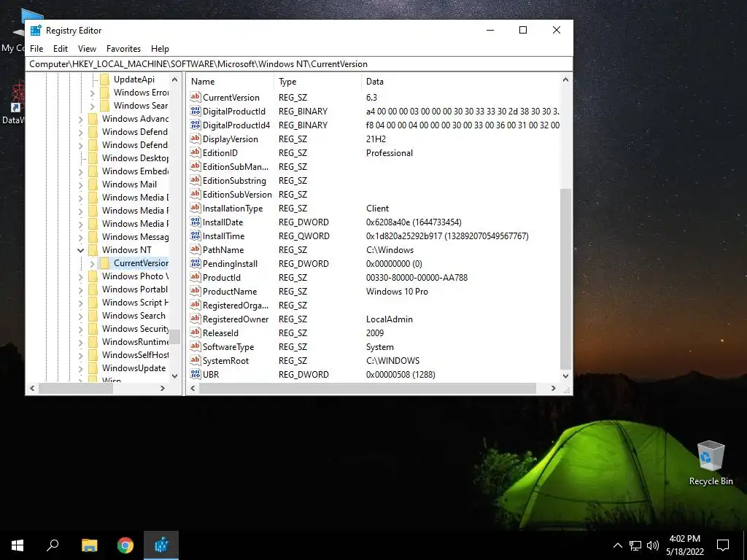747x560 pixels.
Task: Expand the Windows Search key
Action: pos(80,316)
